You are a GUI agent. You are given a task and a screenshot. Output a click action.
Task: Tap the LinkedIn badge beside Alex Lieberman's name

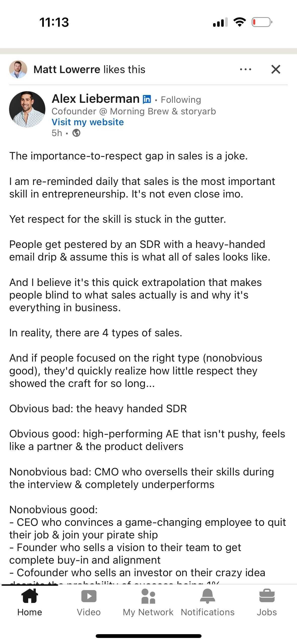(147, 99)
